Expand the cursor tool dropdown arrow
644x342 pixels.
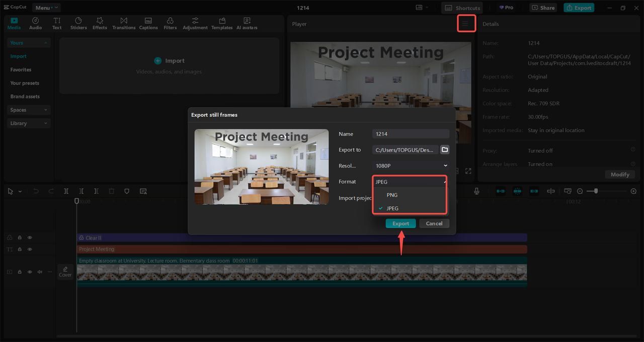(20, 192)
